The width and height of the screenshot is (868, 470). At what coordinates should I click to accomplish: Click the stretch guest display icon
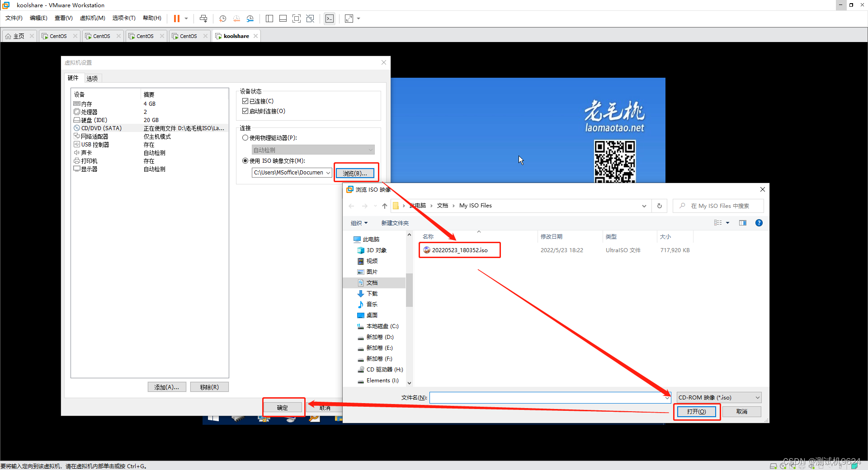click(349, 19)
